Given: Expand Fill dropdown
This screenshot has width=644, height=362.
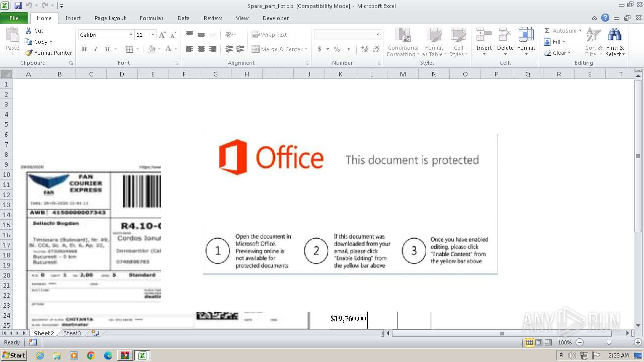Looking at the screenshot, I should [x=563, y=42].
